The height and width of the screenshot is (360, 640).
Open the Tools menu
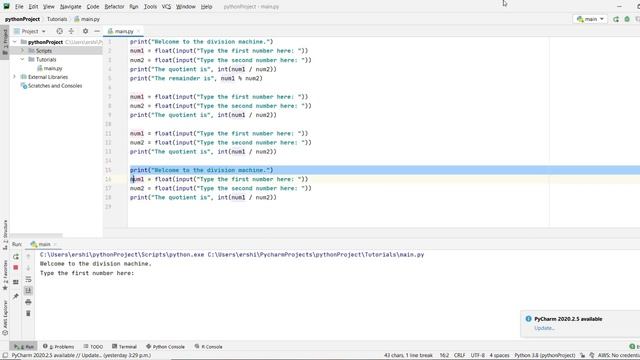point(150,7)
